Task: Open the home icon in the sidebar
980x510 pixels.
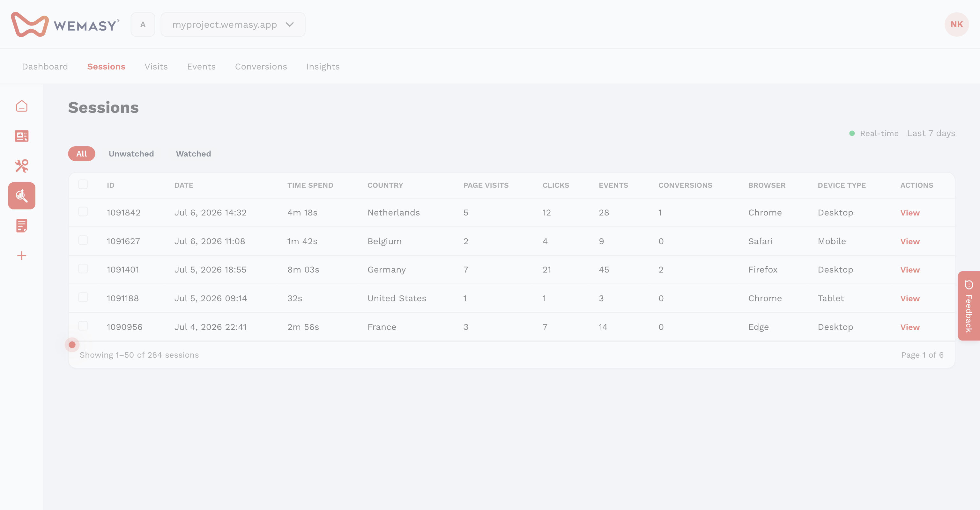Action: click(22, 106)
